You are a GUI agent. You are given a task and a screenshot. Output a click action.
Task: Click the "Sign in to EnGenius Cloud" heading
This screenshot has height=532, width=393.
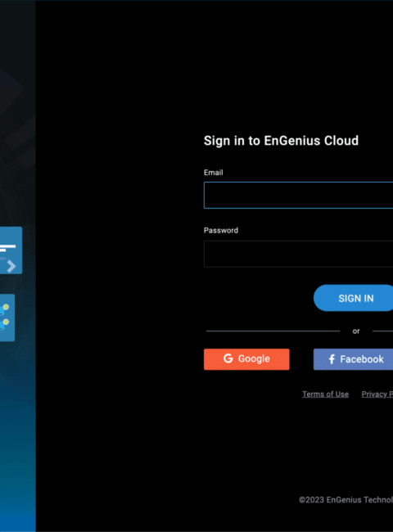(x=281, y=141)
